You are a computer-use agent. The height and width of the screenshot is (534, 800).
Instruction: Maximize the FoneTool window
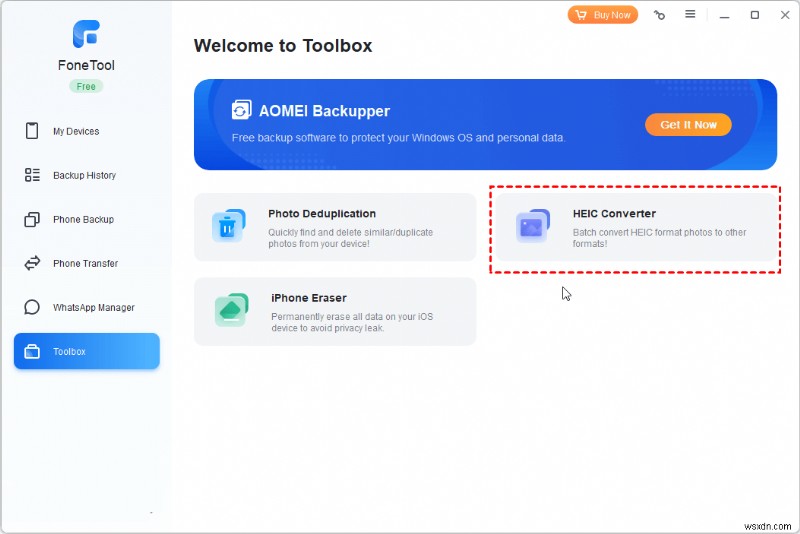pyautogui.click(x=755, y=15)
